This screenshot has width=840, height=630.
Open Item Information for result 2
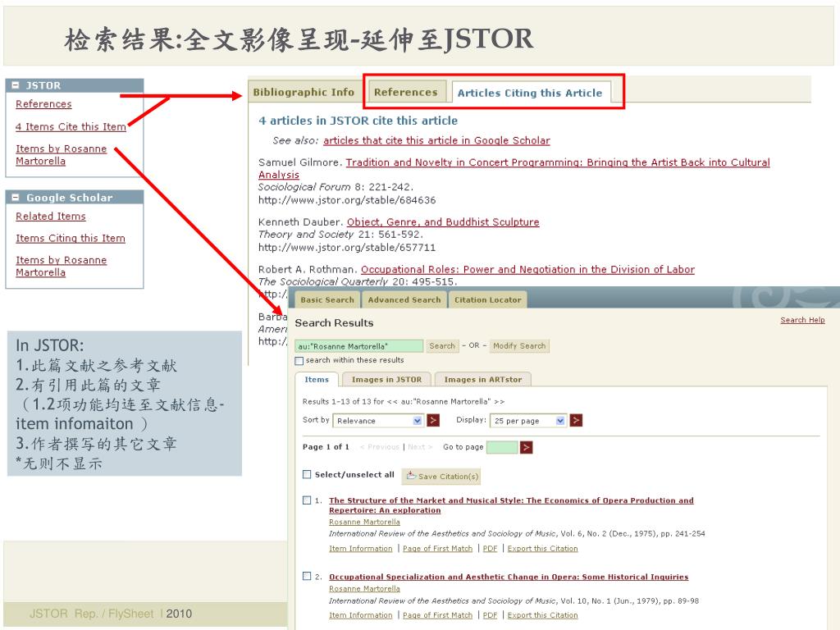[x=361, y=615]
